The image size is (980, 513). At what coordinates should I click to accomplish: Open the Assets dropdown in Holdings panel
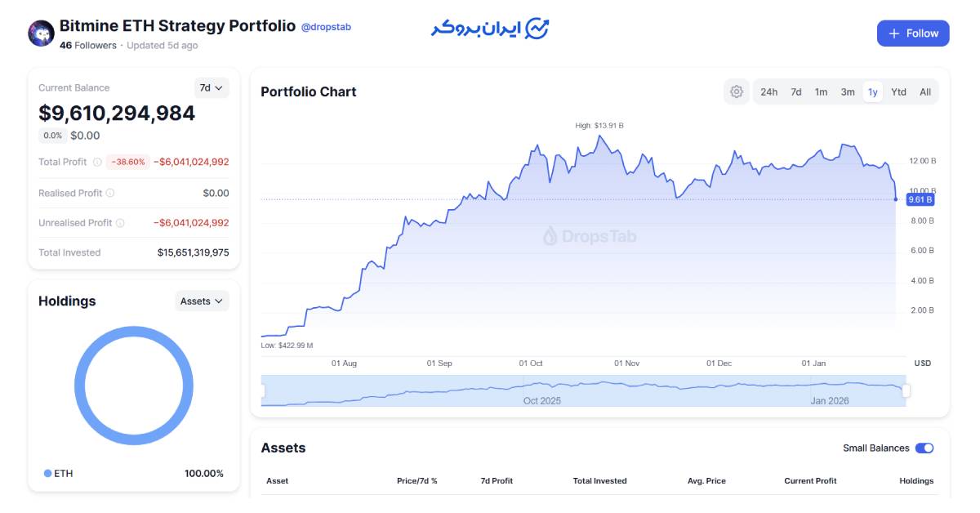coord(202,301)
